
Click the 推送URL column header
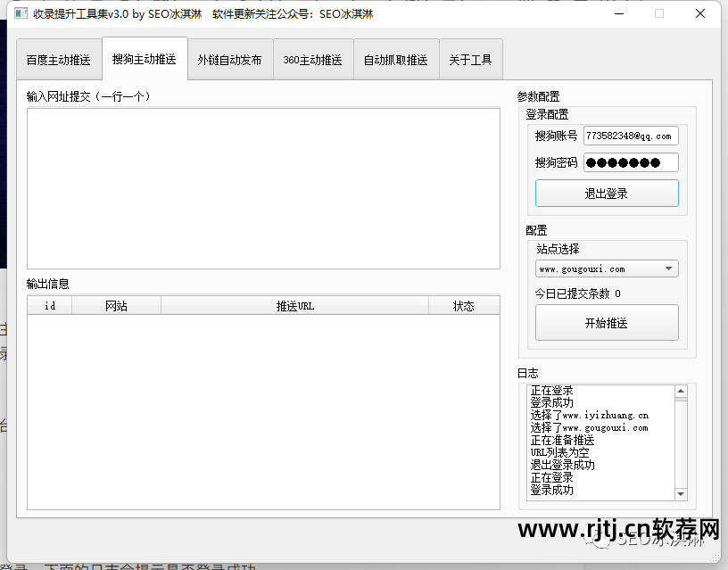pos(294,304)
